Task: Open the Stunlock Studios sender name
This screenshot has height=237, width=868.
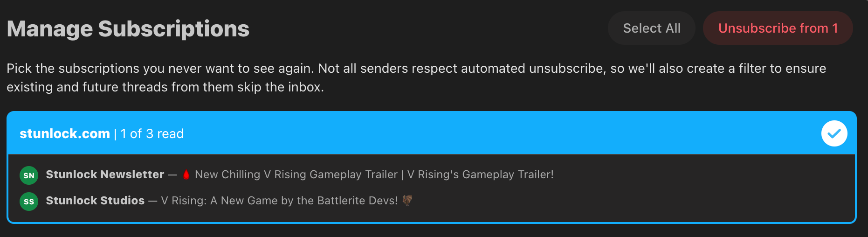Action: 95,201
